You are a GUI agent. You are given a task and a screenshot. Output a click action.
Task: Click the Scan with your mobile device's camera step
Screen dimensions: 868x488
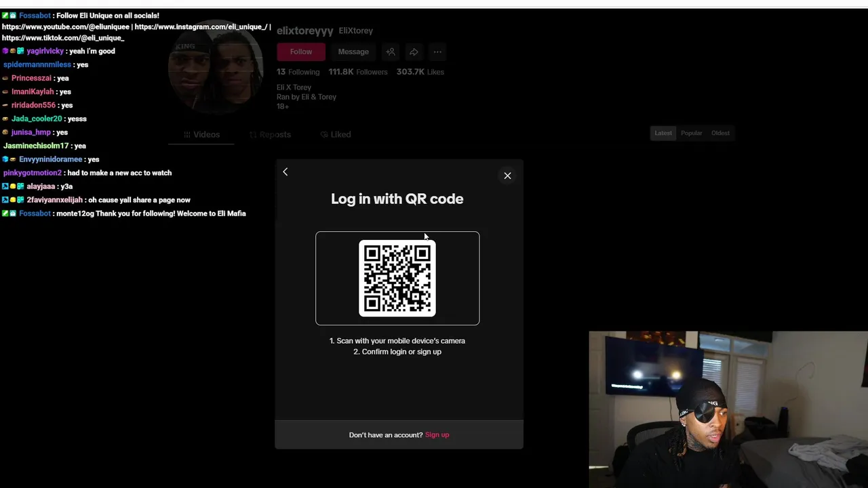[397, 341]
